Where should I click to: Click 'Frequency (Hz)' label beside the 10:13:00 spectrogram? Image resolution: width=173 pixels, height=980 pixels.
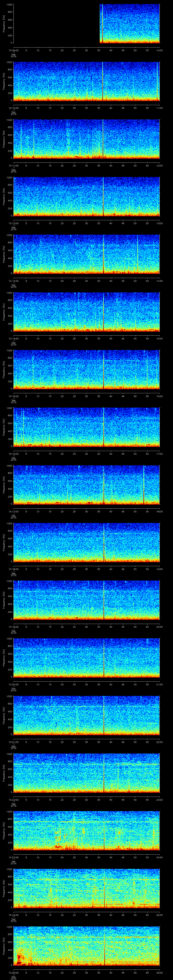click(x=4, y=254)
